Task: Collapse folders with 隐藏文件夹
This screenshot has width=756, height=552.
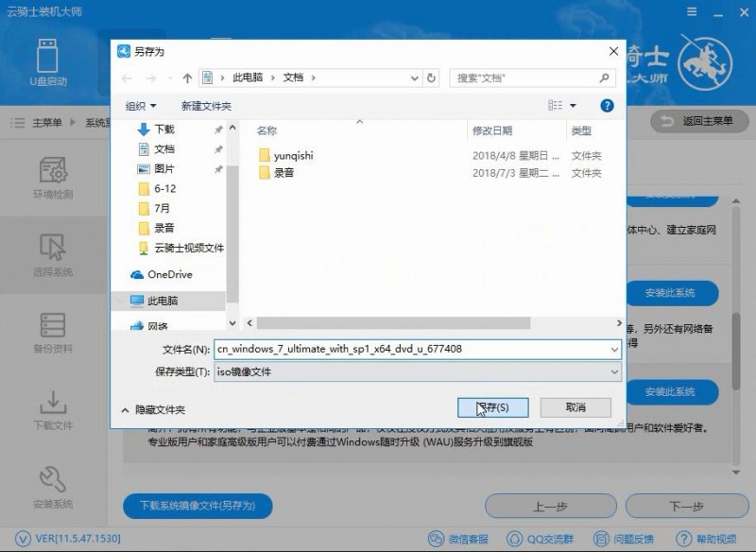Action: click(153, 410)
